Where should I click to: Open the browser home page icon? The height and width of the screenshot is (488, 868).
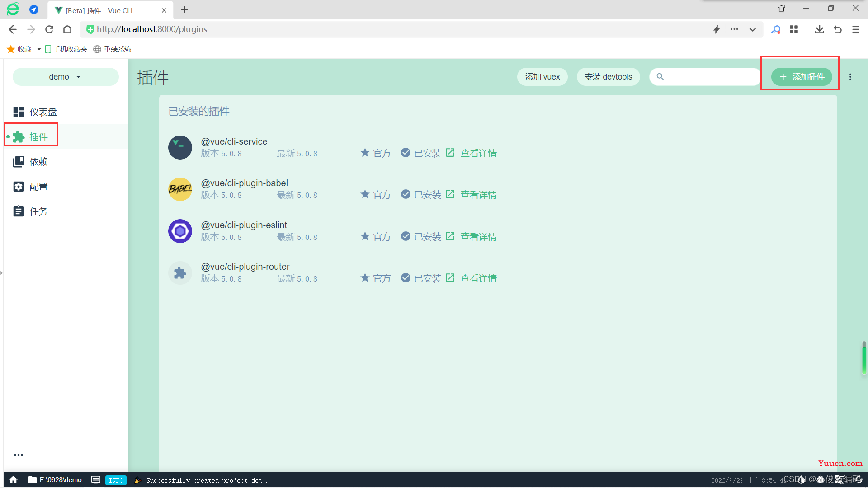click(67, 29)
